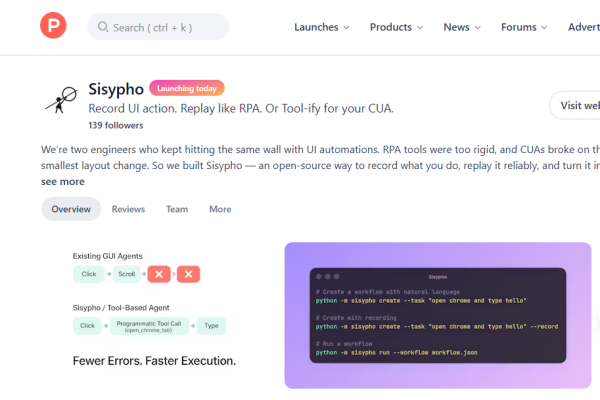Expand description with see more
The image size is (600, 400).
click(62, 182)
